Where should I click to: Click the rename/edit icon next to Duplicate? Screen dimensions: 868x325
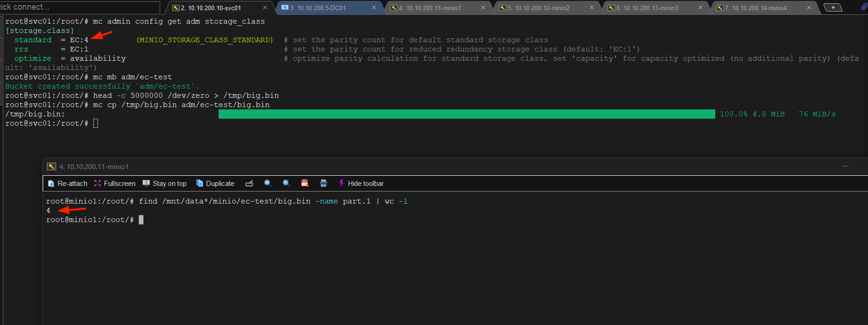(249, 184)
